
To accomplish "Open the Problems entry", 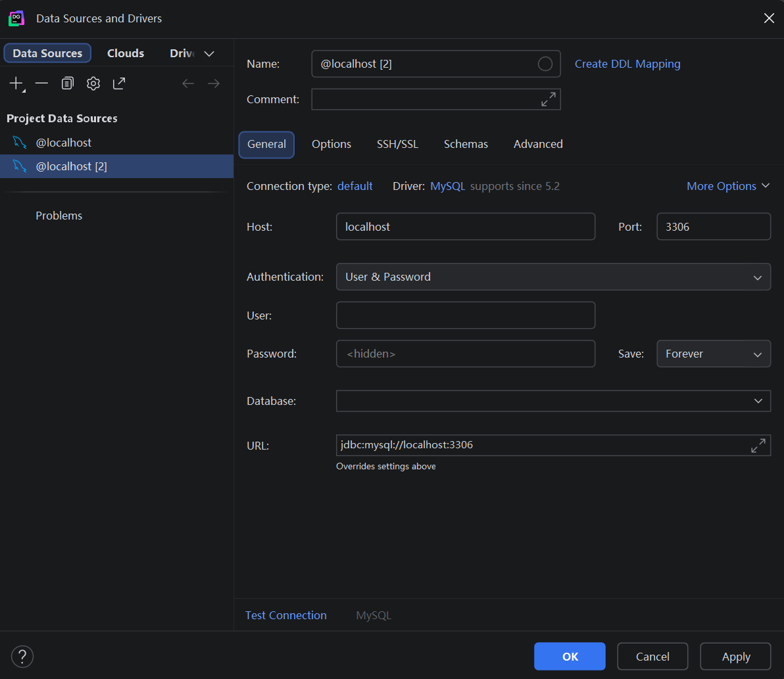I will point(59,216).
